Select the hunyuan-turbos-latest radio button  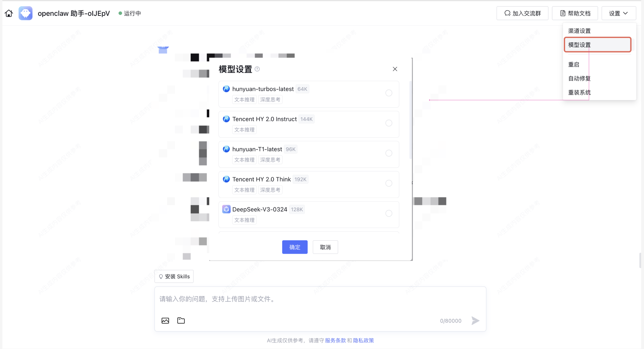(389, 93)
